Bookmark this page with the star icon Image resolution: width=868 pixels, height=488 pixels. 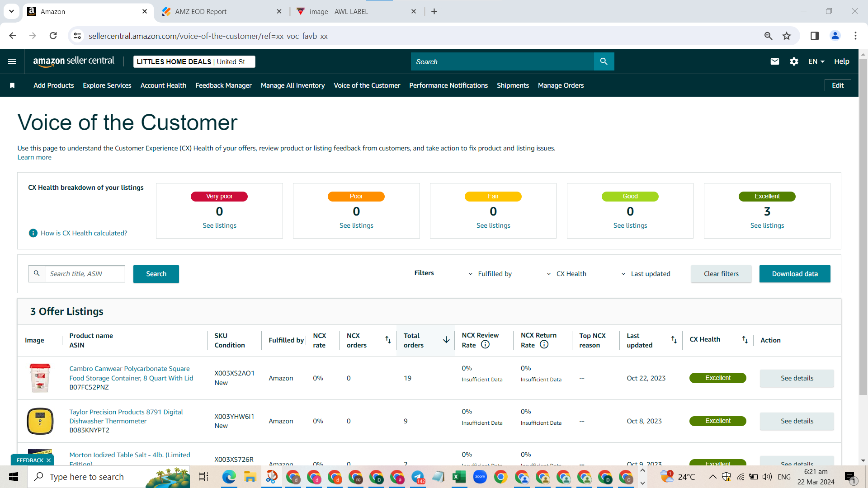click(787, 36)
